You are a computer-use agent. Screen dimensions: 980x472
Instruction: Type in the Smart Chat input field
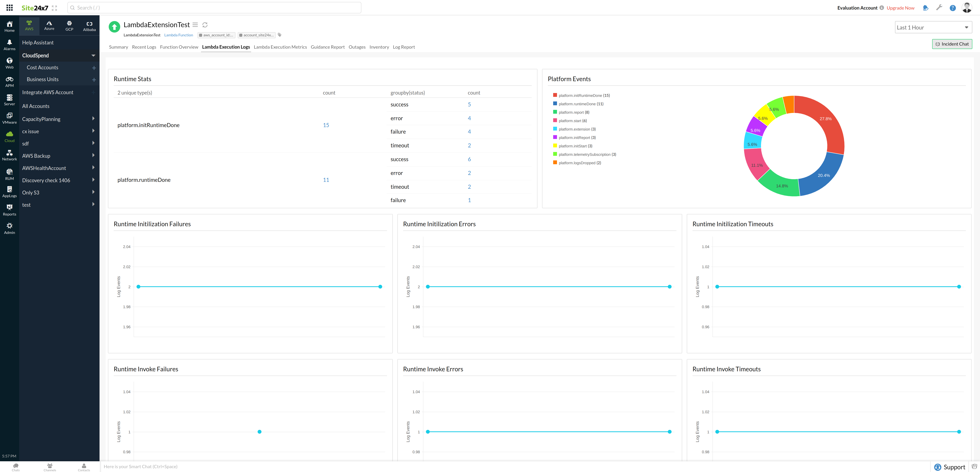266,466
